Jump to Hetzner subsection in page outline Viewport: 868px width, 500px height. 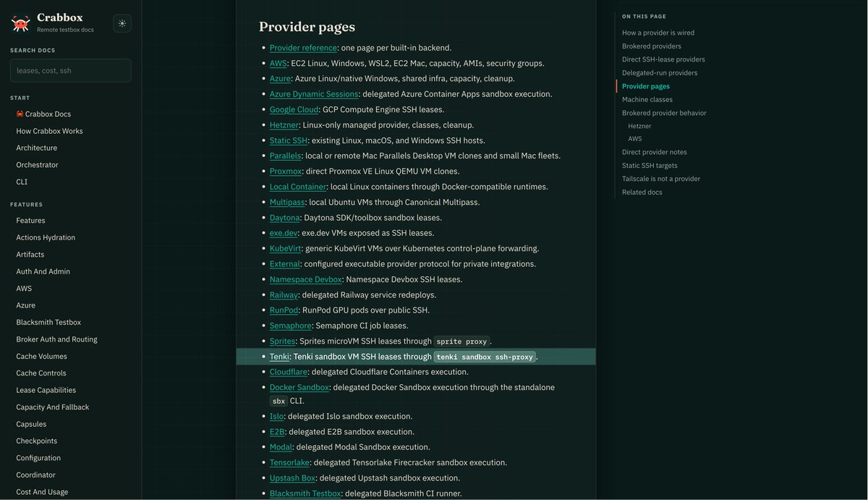pyautogui.click(x=639, y=126)
